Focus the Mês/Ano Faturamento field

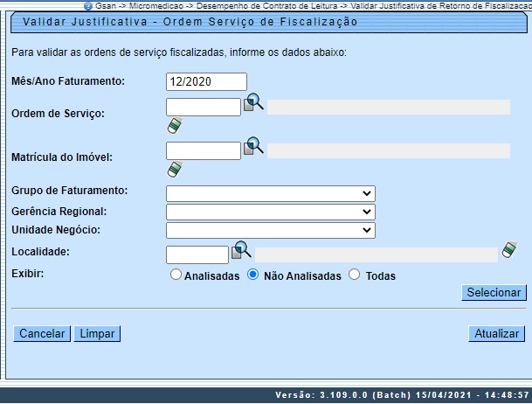tap(206, 81)
